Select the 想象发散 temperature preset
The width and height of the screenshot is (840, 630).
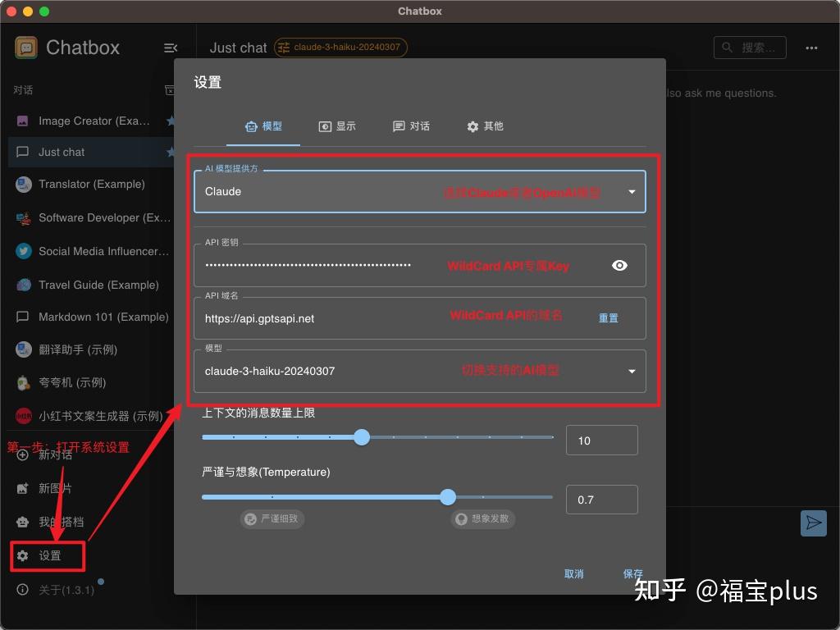coord(482,518)
